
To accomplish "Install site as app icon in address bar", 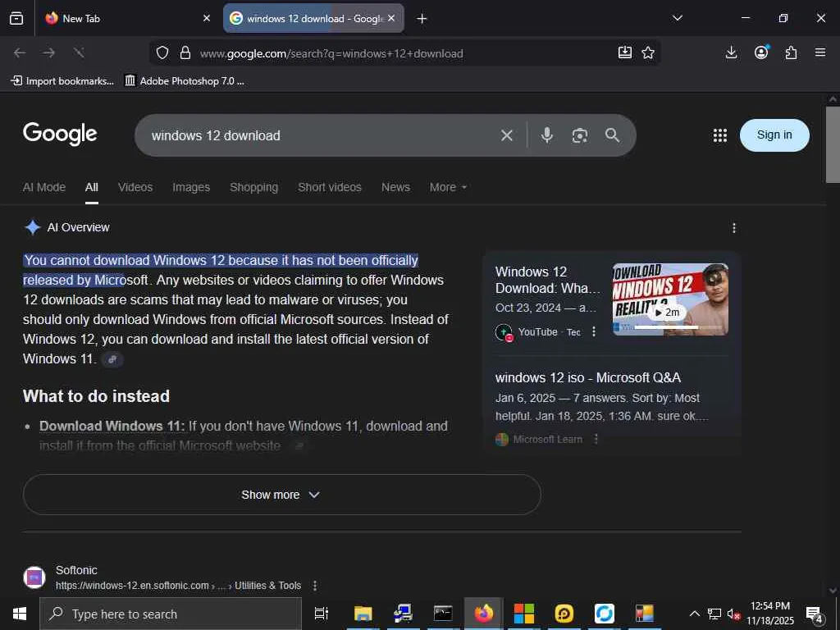I will click(x=624, y=52).
